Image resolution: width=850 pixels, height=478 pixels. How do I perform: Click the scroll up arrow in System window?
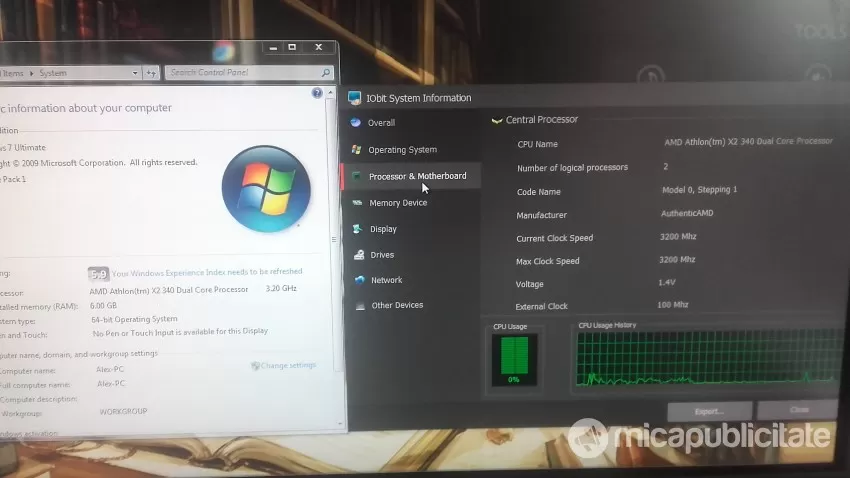click(330, 93)
